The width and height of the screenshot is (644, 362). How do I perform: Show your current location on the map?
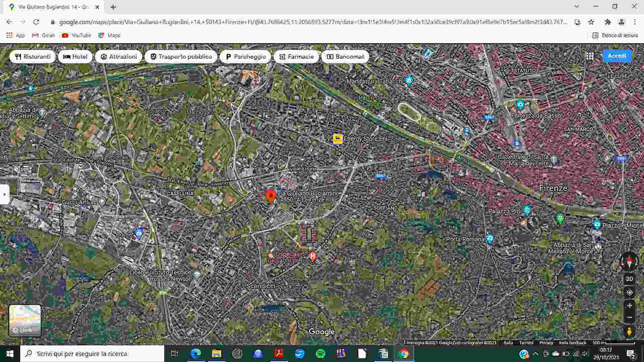(x=630, y=293)
